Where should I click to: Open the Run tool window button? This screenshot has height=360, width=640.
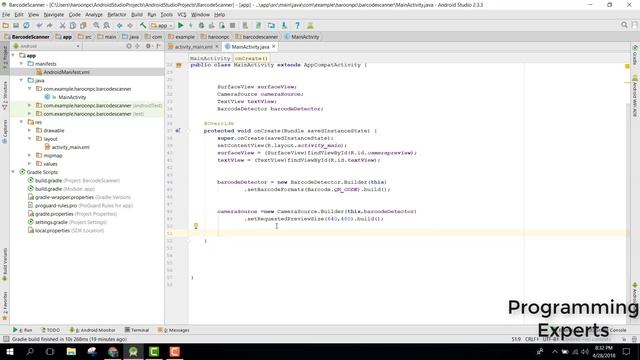pyautogui.click(x=22, y=330)
